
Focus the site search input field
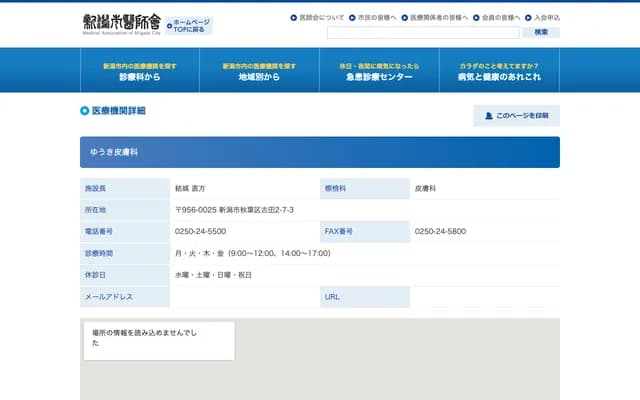(x=423, y=32)
